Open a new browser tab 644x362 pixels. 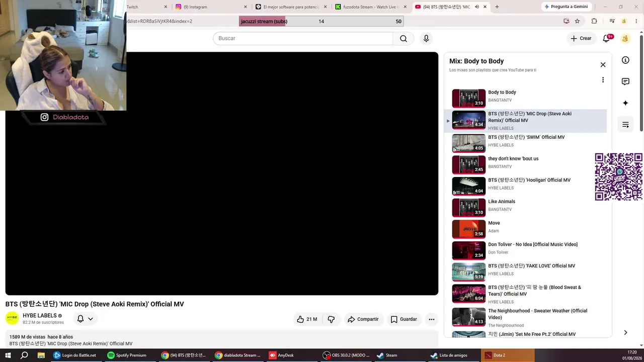pos(497,7)
